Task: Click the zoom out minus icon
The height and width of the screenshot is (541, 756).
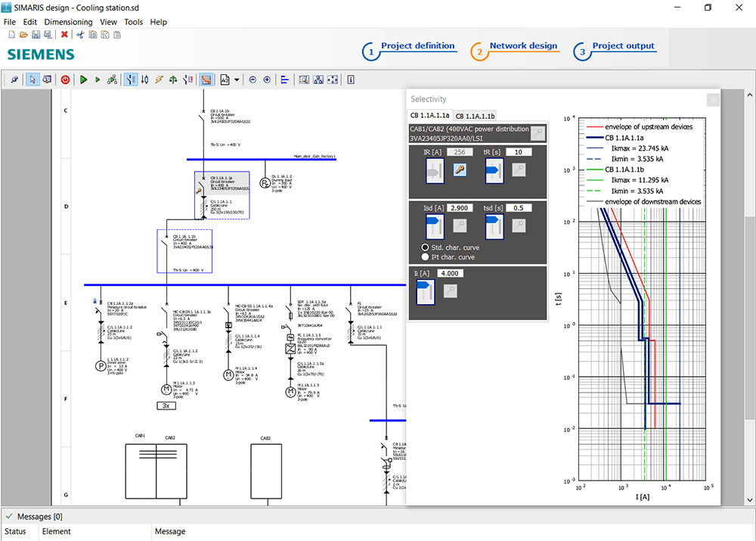Action: click(x=253, y=79)
